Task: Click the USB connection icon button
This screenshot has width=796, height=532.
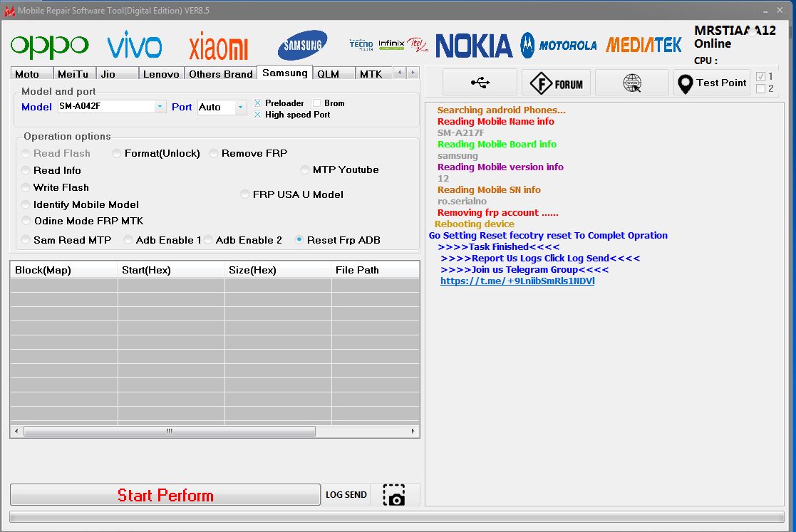Action: tap(479, 82)
